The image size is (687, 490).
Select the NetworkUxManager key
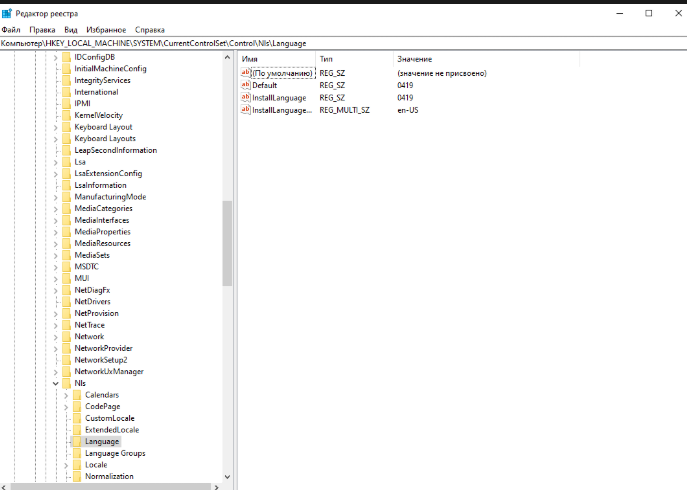pos(109,371)
